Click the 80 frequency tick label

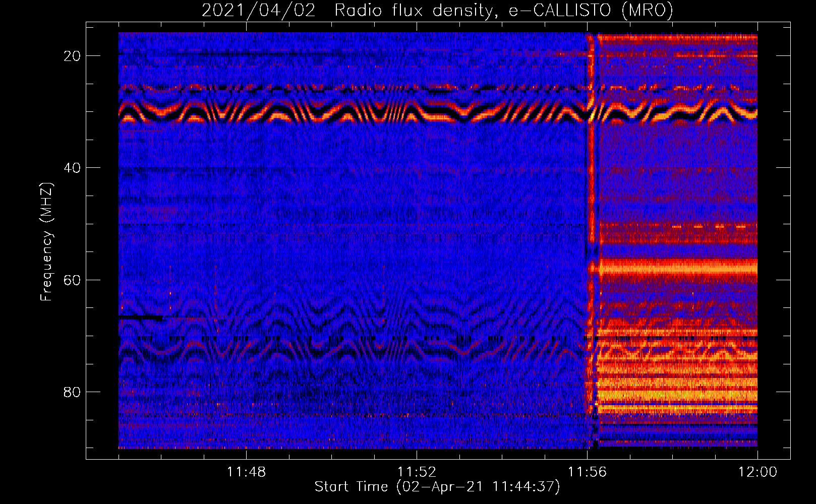click(72, 392)
